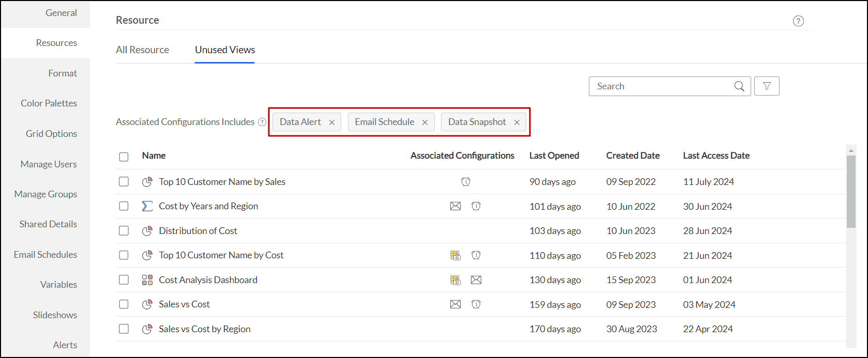Click the vertical scrollbar thumb

[x=851, y=191]
